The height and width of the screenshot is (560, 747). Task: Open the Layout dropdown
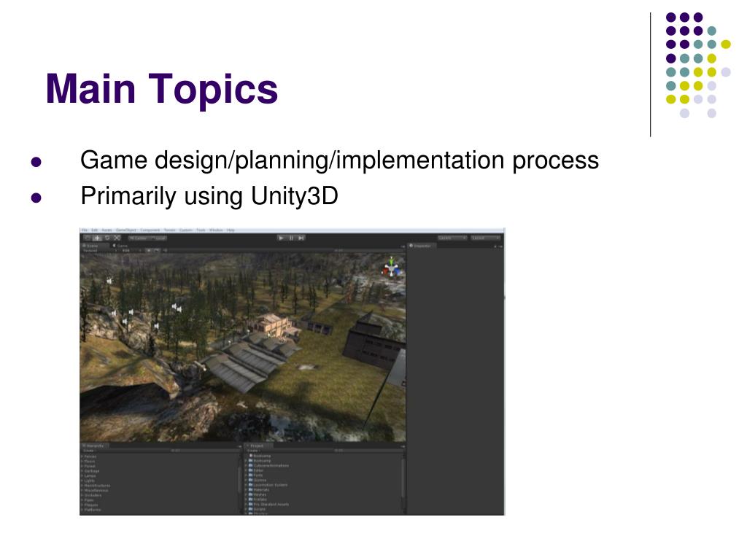[485, 238]
